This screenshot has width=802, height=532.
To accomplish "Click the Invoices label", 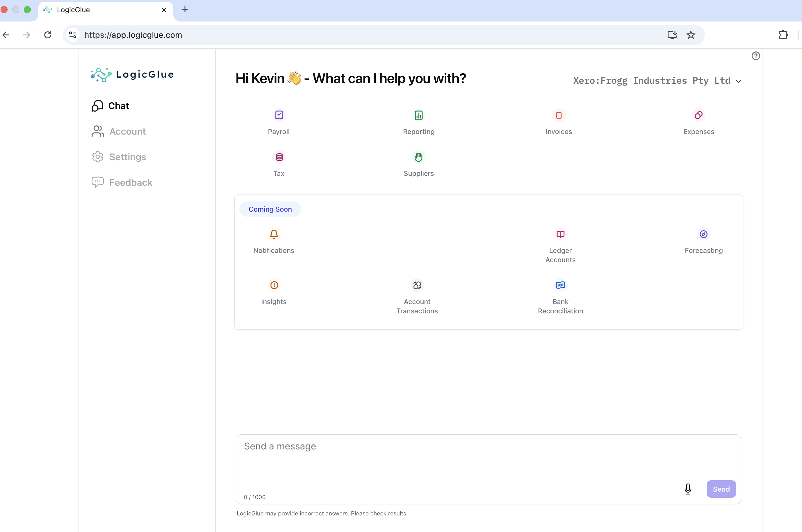I will point(559,132).
